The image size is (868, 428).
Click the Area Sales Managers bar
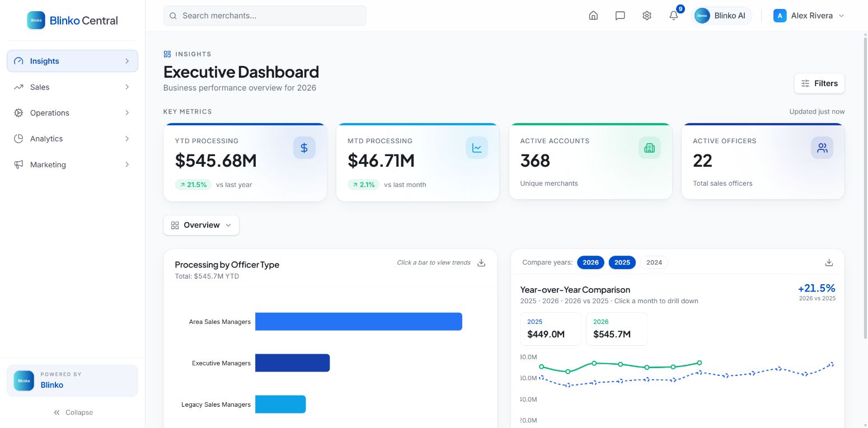point(359,322)
